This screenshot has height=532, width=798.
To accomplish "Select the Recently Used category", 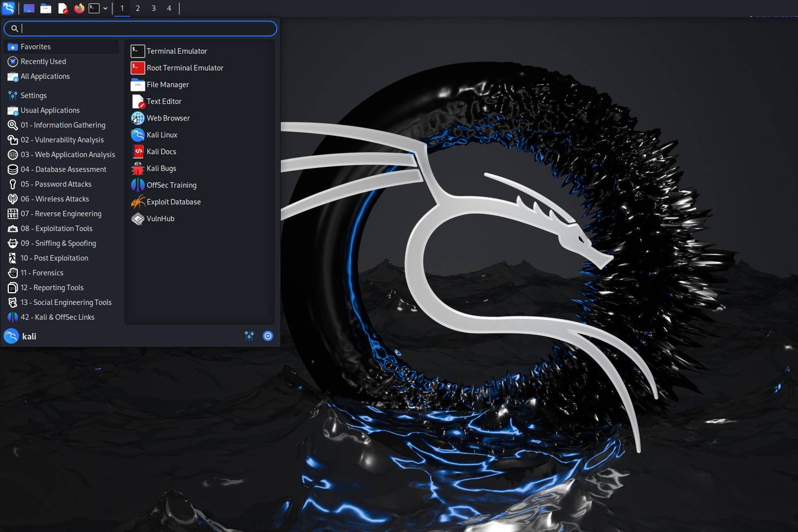I will pos(61,62).
